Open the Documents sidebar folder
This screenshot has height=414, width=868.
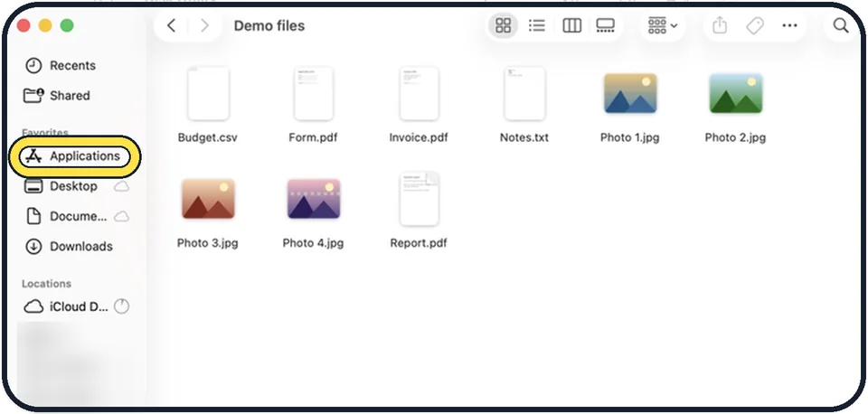click(x=76, y=216)
